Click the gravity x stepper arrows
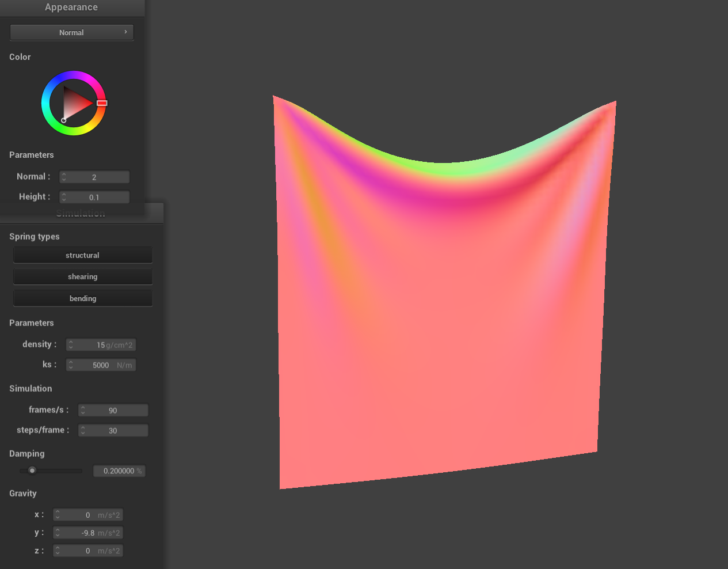Image resolution: width=728 pixels, height=569 pixels. (58, 515)
